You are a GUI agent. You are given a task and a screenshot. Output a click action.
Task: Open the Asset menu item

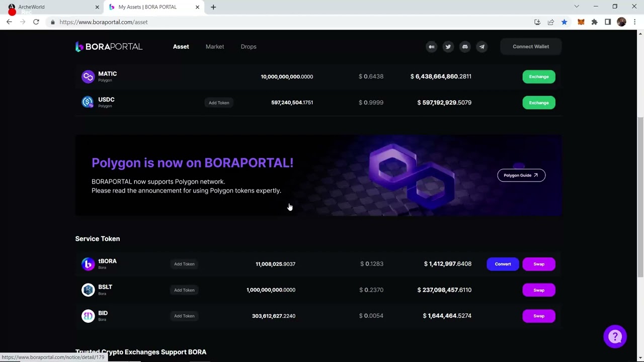point(181,47)
